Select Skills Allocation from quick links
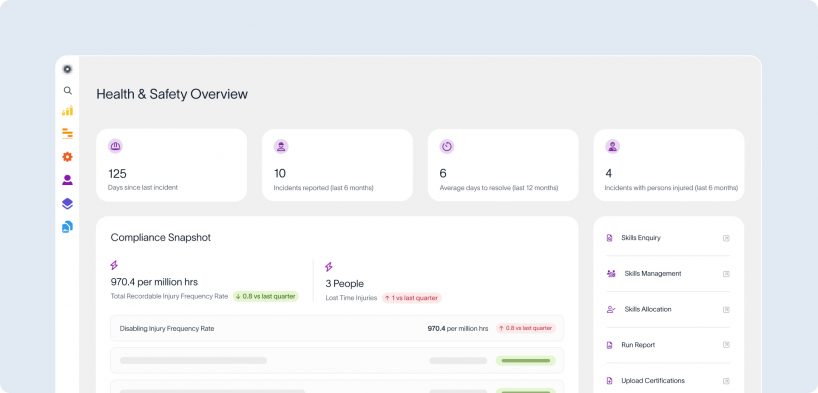Screen dimensions: 818x393 (x=647, y=309)
